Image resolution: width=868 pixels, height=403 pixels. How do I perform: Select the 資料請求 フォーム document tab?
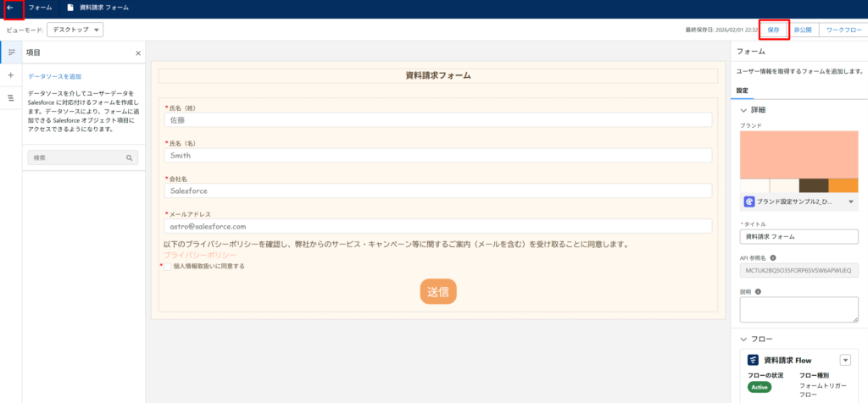98,8
